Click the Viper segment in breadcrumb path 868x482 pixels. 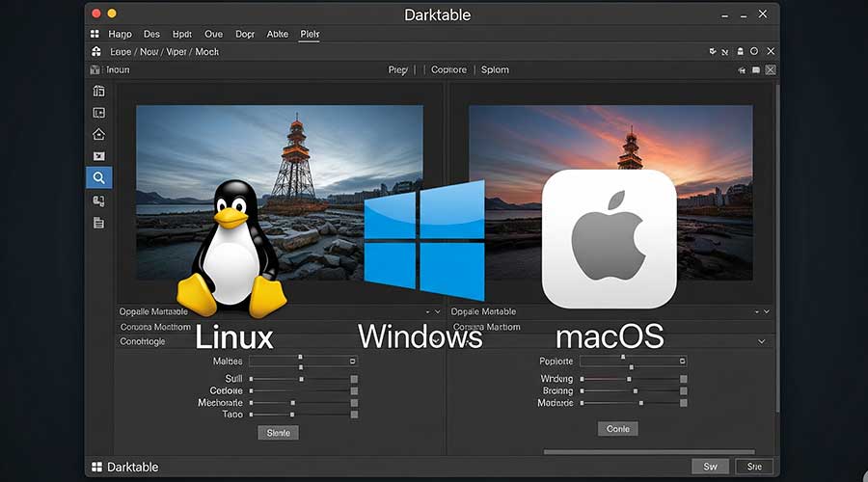click(176, 51)
